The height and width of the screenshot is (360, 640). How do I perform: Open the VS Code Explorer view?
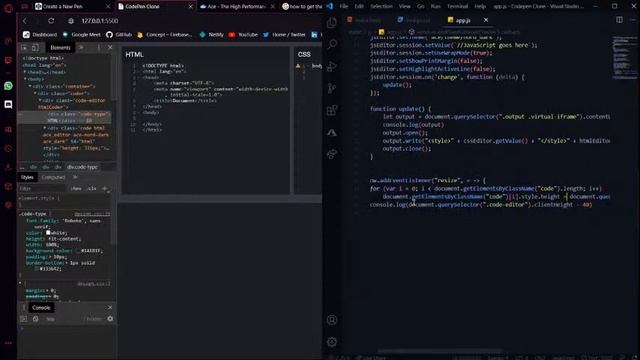pyautogui.click(x=332, y=23)
